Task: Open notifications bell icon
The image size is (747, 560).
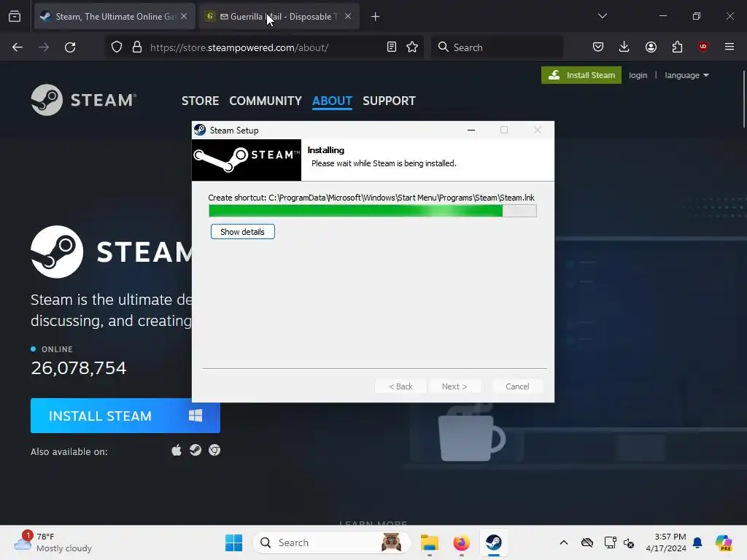Action: [x=697, y=542]
